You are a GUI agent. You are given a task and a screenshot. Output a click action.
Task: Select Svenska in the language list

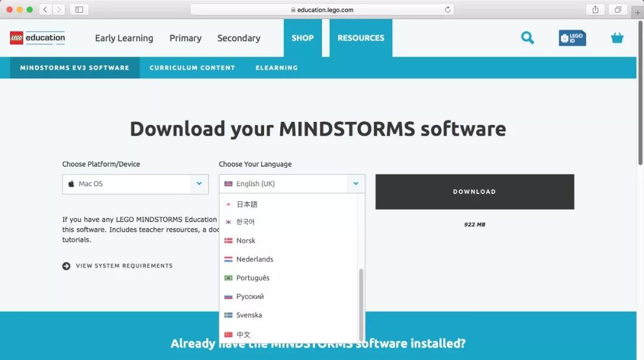[289, 315]
